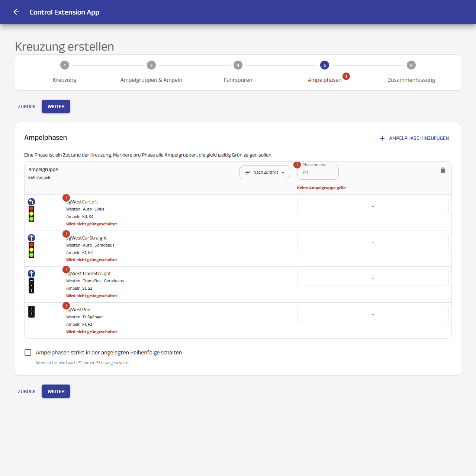Screen dimensions: 476x476
Task: Open the Nach Zufahrt sorting dropdown
Action: pos(265,172)
